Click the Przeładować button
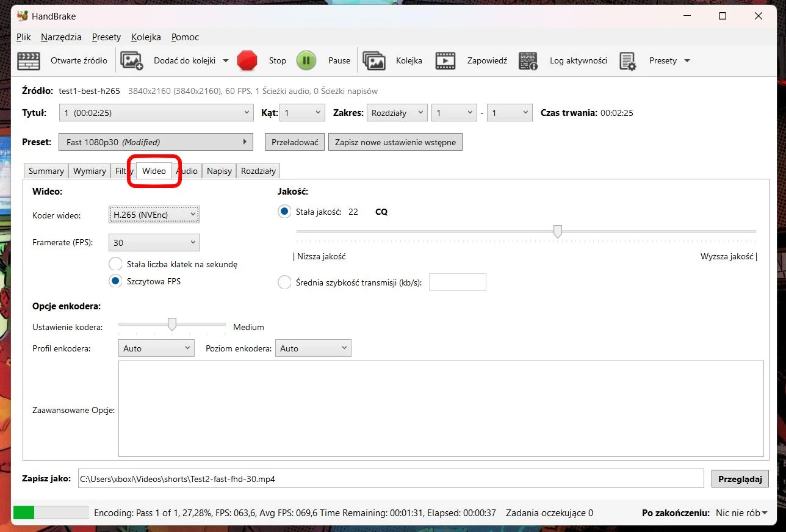This screenshot has width=786, height=532. click(x=295, y=142)
